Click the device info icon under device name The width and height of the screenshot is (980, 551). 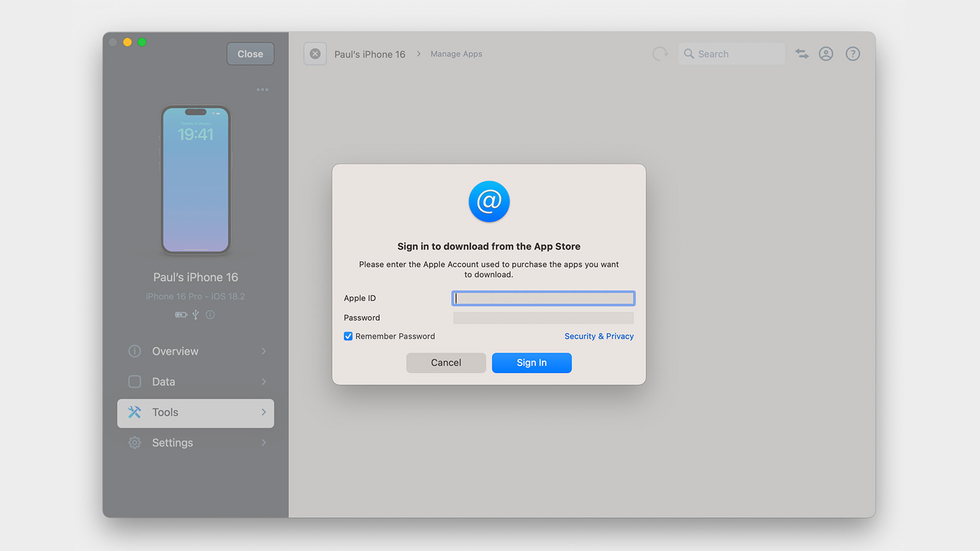click(x=210, y=315)
